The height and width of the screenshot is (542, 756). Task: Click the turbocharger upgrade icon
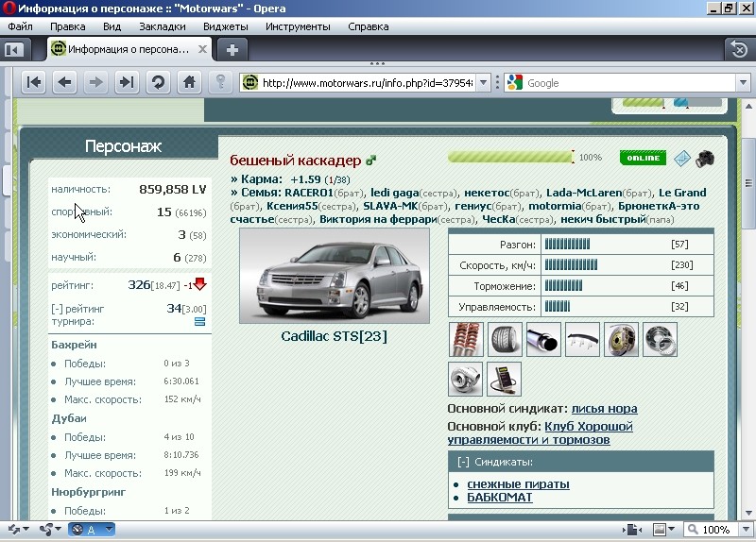click(465, 380)
